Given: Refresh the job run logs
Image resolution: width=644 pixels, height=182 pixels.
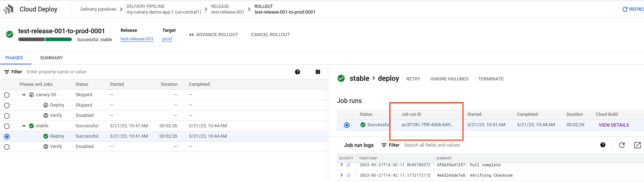Looking at the screenshot, I should coord(622,145).
